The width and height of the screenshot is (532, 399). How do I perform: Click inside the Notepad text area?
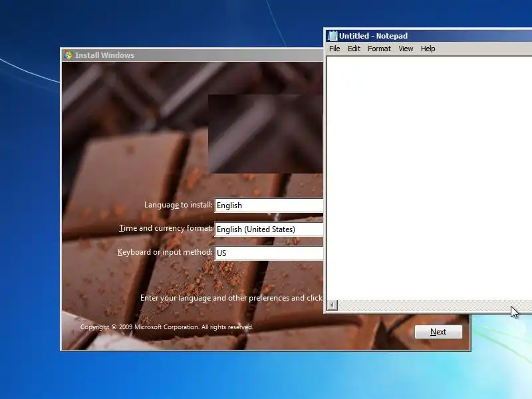[429, 178]
